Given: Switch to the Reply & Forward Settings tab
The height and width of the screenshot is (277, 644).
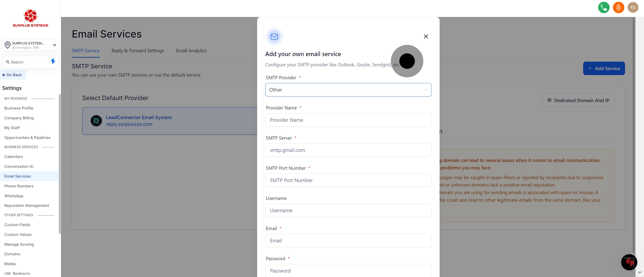Looking at the screenshot, I should [138, 50].
